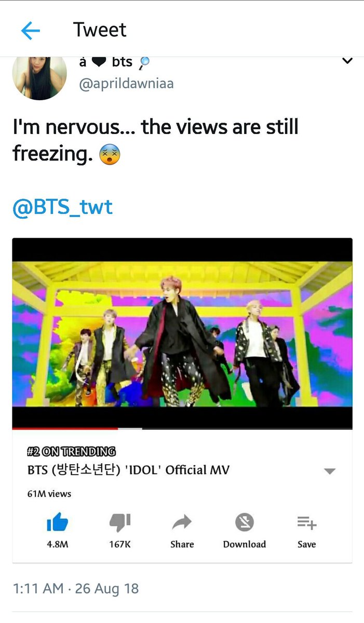Click the BTS IDOL Official MV title

(128, 470)
